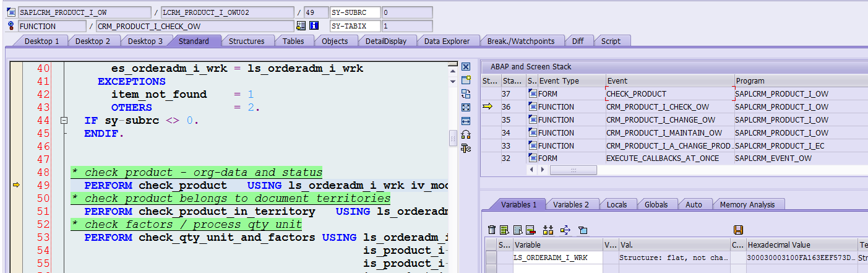This screenshot has width=868, height=273.
Task: Click the delete trash icon in Variables toolbar
Action: [492, 230]
